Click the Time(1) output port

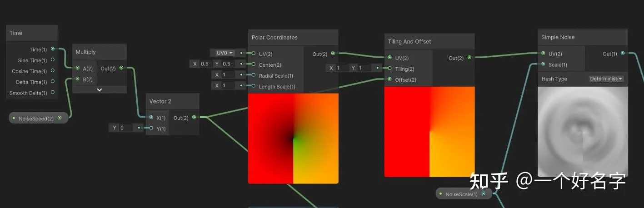(53, 49)
